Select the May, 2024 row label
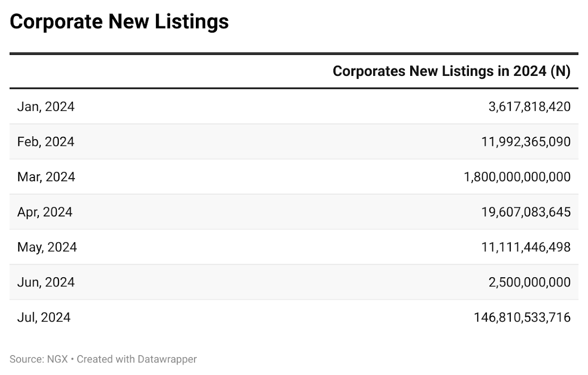The height and width of the screenshot is (375, 588). (47, 247)
